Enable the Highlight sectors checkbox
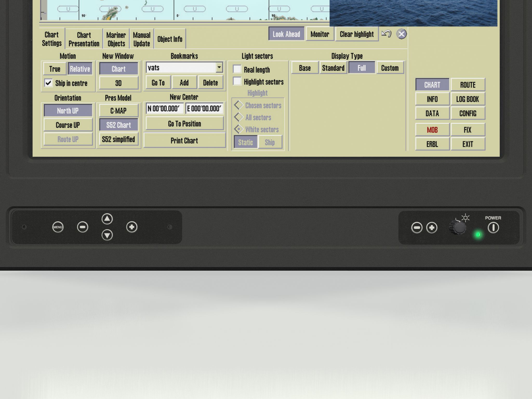The width and height of the screenshot is (532, 399). [x=237, y=81]
